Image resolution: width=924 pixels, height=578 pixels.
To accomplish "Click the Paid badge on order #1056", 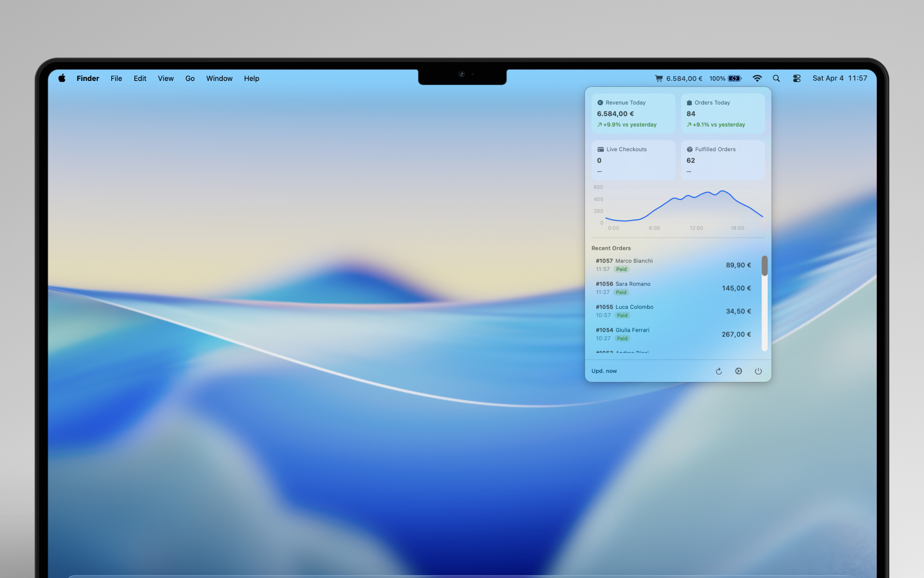I will click(621, 292).
